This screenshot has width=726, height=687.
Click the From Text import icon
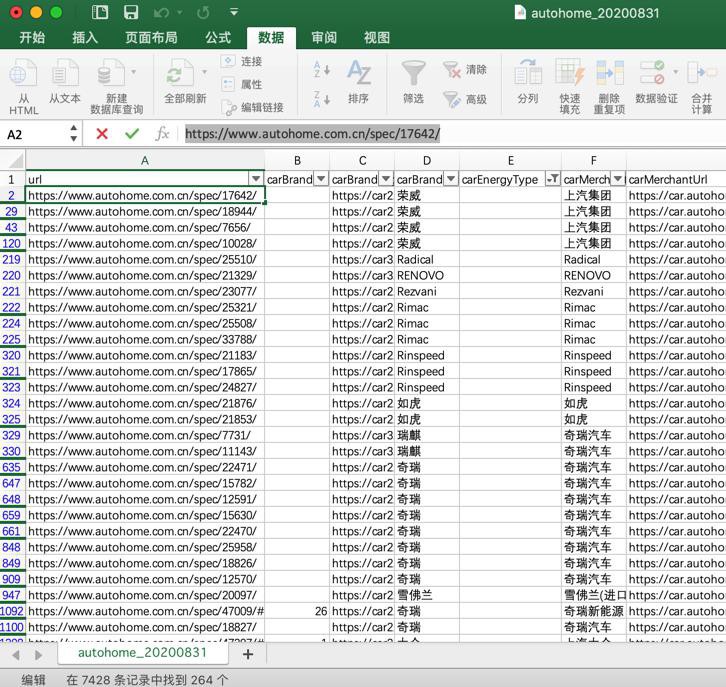click(x=65, y=74)
